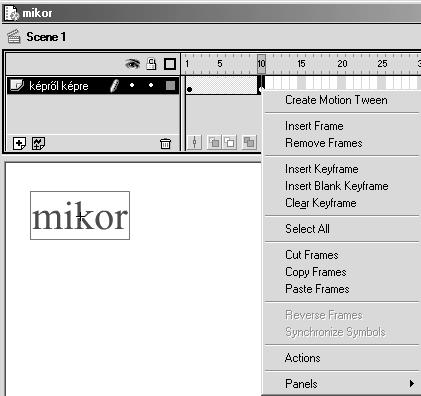Click frame number 5 on timeline ruler
This screenshot has height=396, width=421.
(220, 63)
